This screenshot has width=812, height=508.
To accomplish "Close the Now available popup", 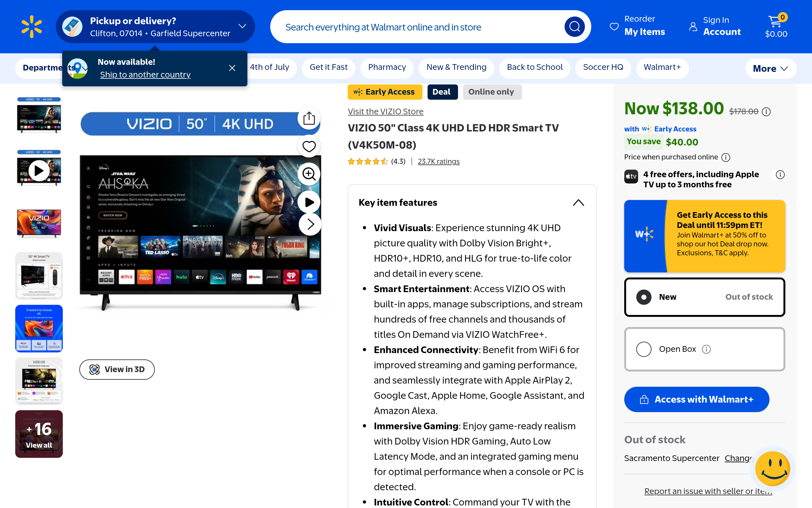I will click(x=232, y=68).
